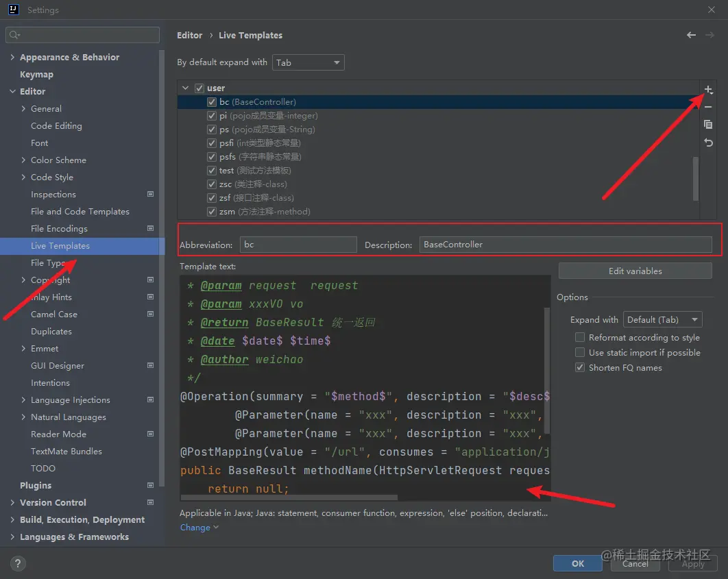
Task: Click the project-level icon beside GUI Designer
Action: 150,366
